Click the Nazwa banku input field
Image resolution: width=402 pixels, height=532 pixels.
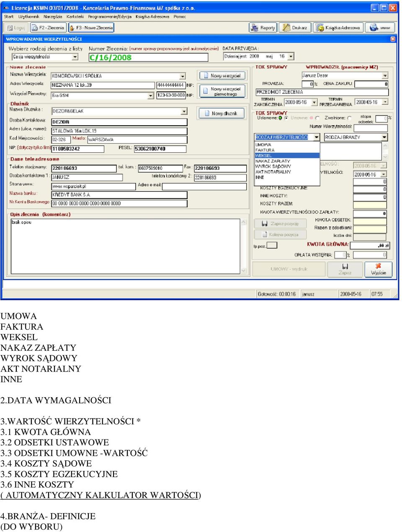(x=119, y=195)
